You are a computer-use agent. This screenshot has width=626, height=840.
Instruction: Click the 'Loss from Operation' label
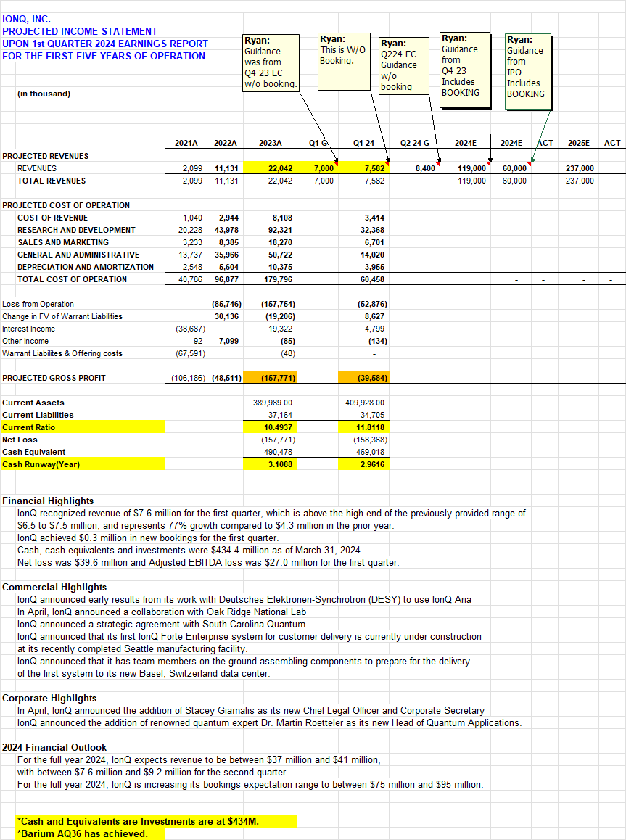tap(38, 304)
